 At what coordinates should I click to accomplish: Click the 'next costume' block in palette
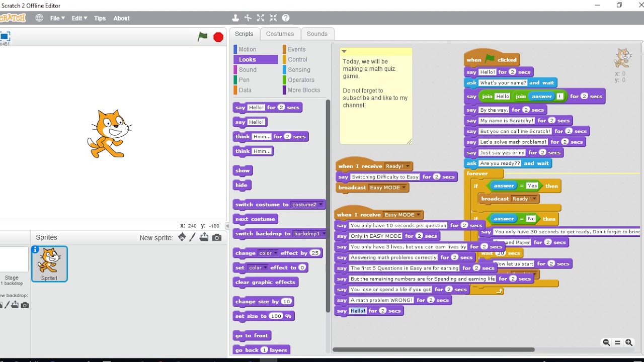[x=256, y=219]
